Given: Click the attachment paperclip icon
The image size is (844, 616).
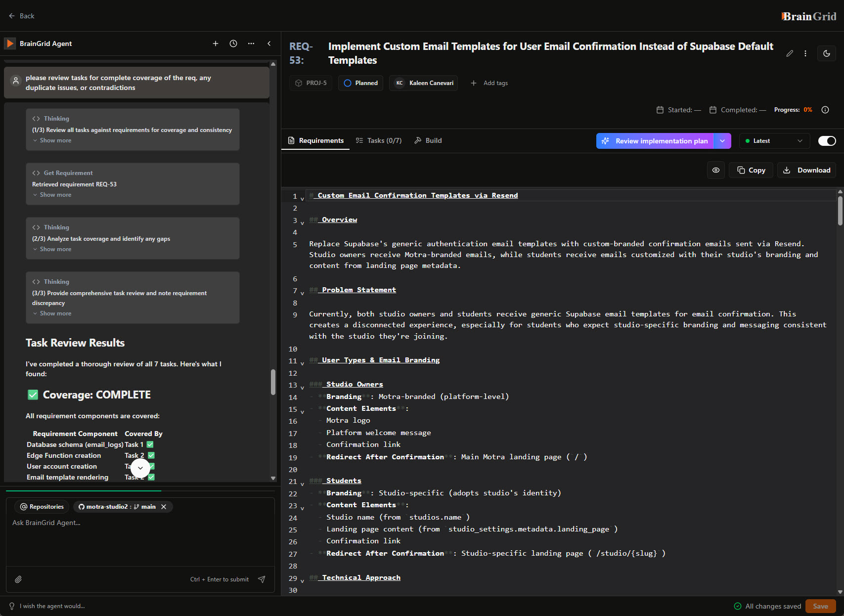Looking at the screenshot, I should [18, 579].
